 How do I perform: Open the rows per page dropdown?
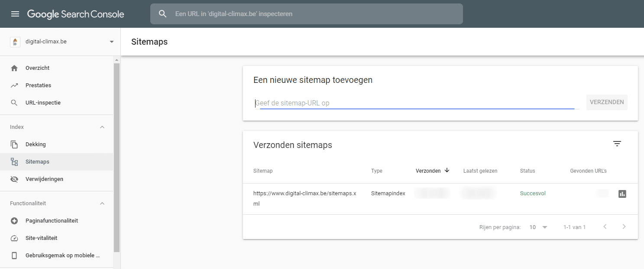tap(538, 227)
